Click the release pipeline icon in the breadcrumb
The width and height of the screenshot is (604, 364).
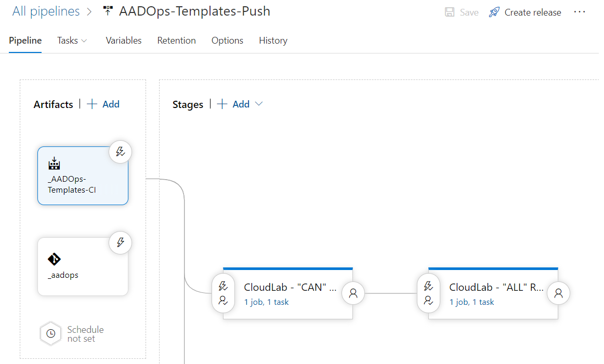(108, 10)
